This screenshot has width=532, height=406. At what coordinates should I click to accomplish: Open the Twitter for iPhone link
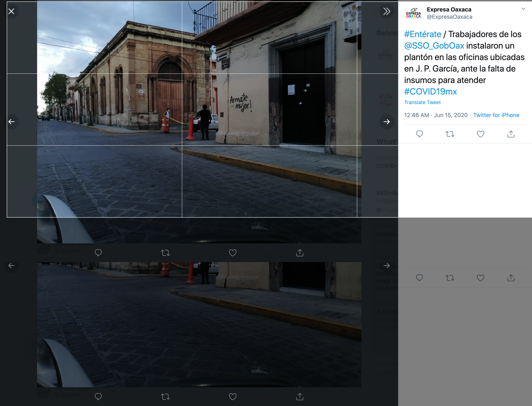496,115
